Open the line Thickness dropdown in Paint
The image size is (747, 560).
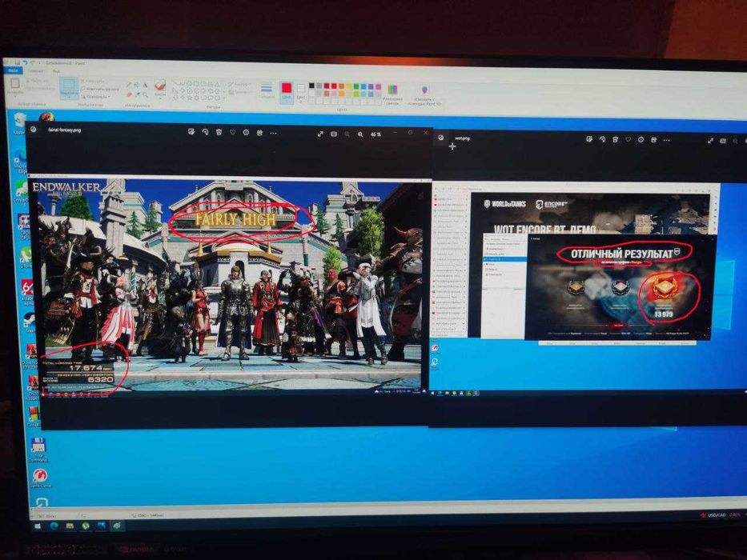[267, 90]
